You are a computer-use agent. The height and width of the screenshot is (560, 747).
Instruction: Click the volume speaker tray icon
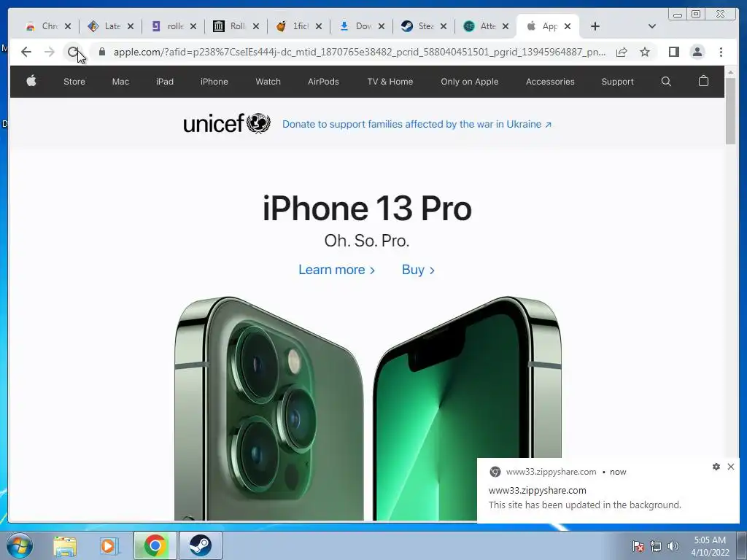click(673, 546)
